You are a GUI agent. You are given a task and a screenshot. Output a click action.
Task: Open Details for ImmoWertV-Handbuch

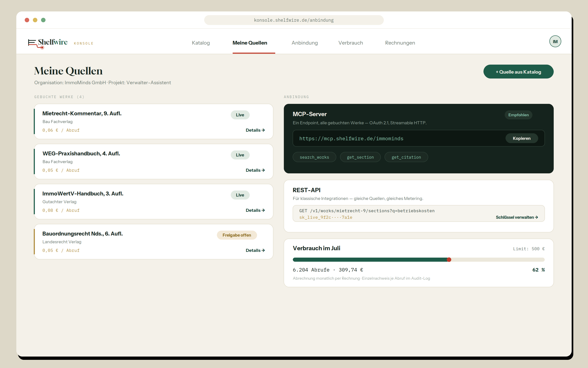point(255,210)
